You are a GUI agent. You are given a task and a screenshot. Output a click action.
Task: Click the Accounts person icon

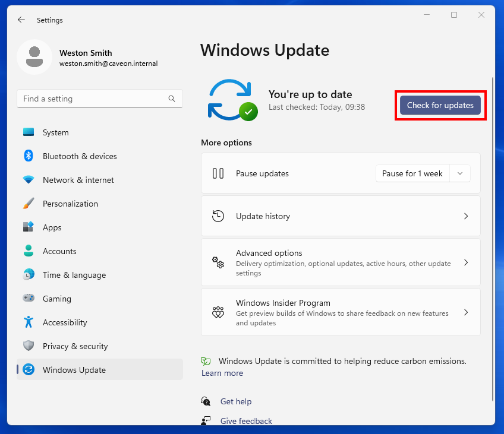click(29, 251)
